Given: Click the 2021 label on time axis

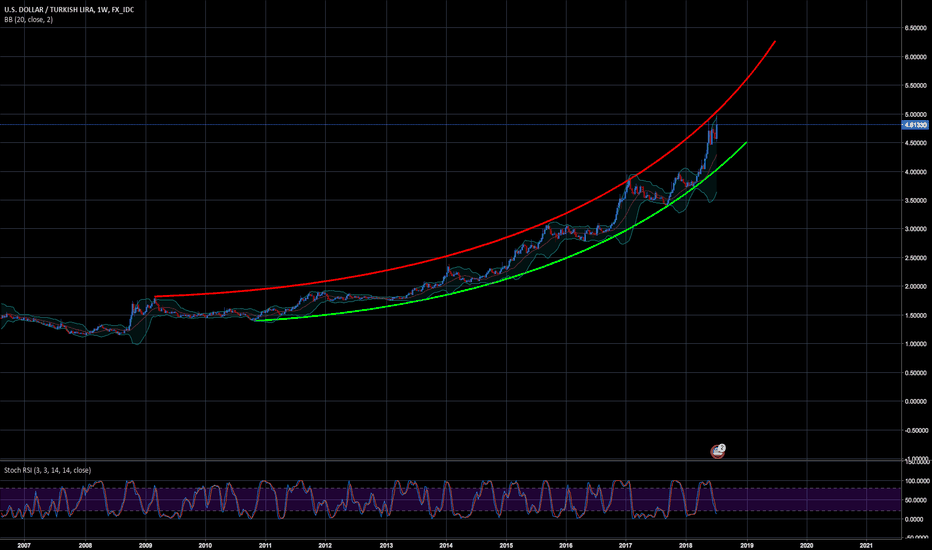Looking at the screenshot, I should (867, 545).
